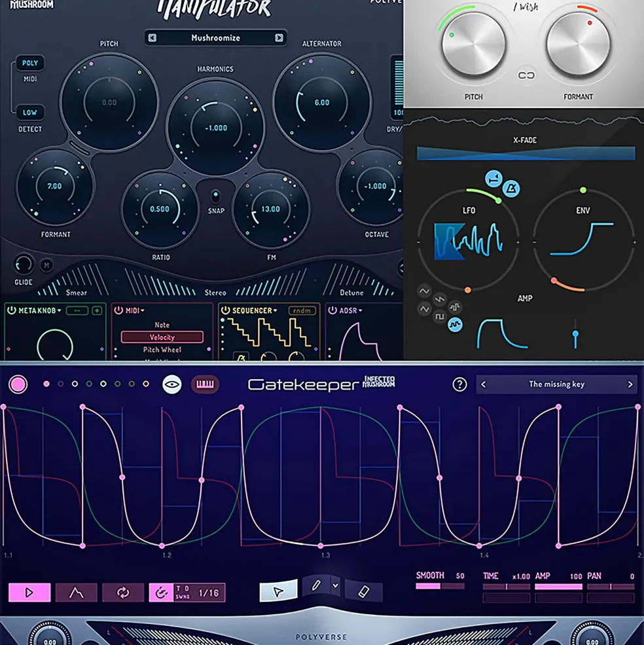Click the metronome sync icon above LFO
This screenshot has width=644, height=645.
511,189
